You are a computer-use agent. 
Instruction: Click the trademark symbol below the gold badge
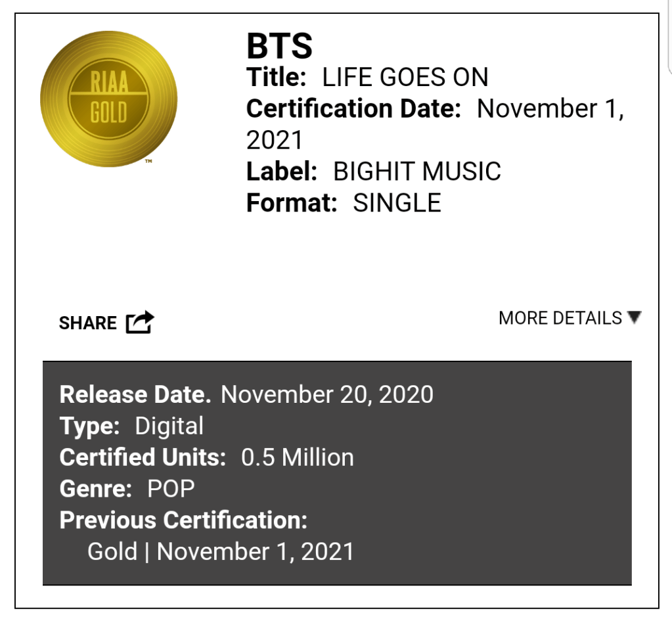pos(148,161)
